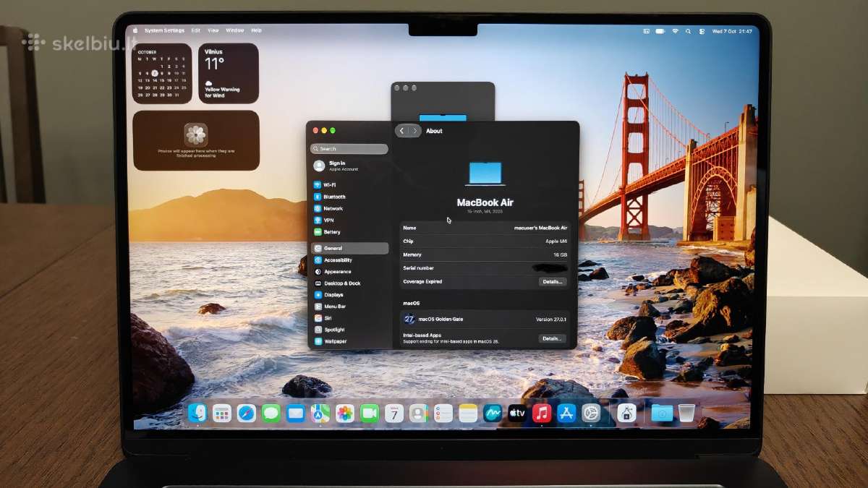Launch Notes from the Dock
The height and width of the screenshot is (488, 868).
click(468, 414)
